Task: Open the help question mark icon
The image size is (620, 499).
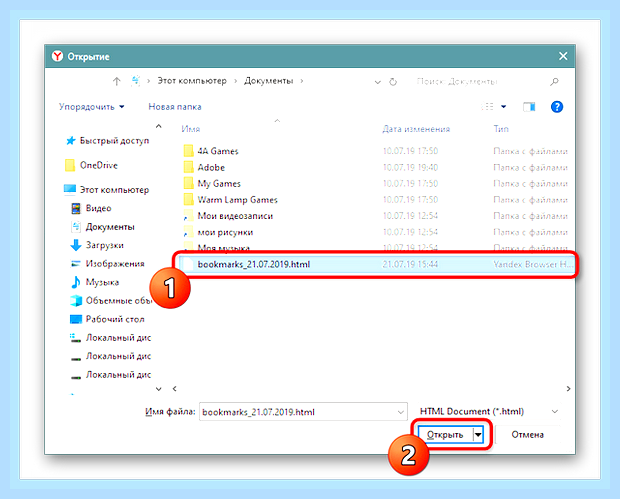Action: (x=557, y=107)
